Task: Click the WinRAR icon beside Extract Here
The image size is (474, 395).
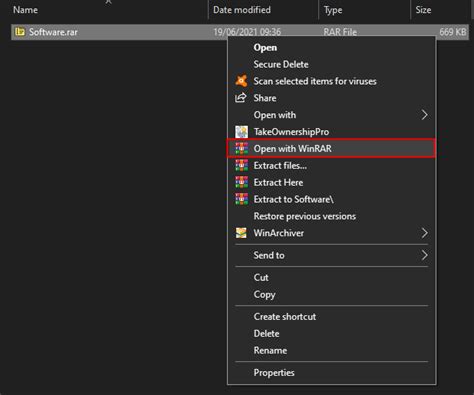Action: click(x=241, y=182)
